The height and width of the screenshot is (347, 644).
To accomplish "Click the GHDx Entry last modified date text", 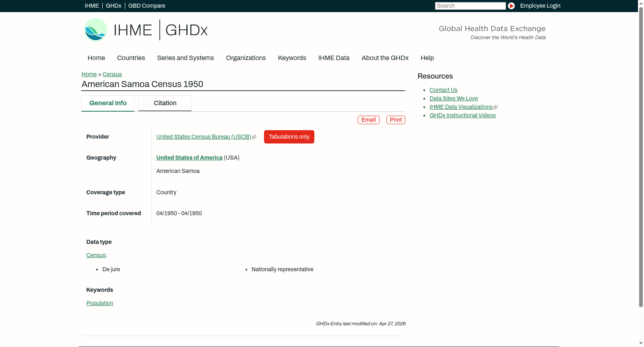I will [361, 324].
